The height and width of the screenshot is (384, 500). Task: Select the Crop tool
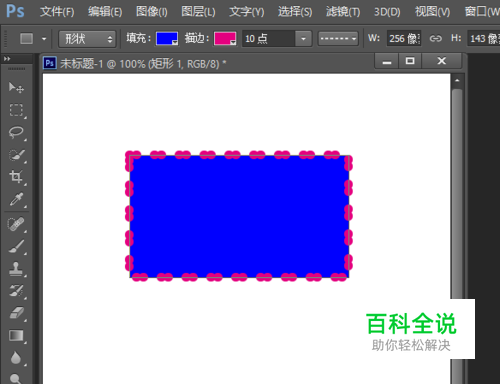(x=16, y=177)
